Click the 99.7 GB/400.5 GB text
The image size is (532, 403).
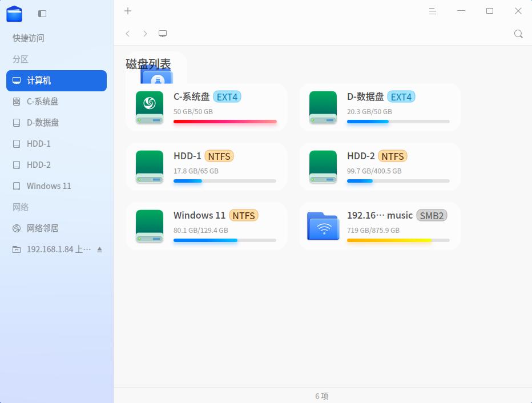374,171
